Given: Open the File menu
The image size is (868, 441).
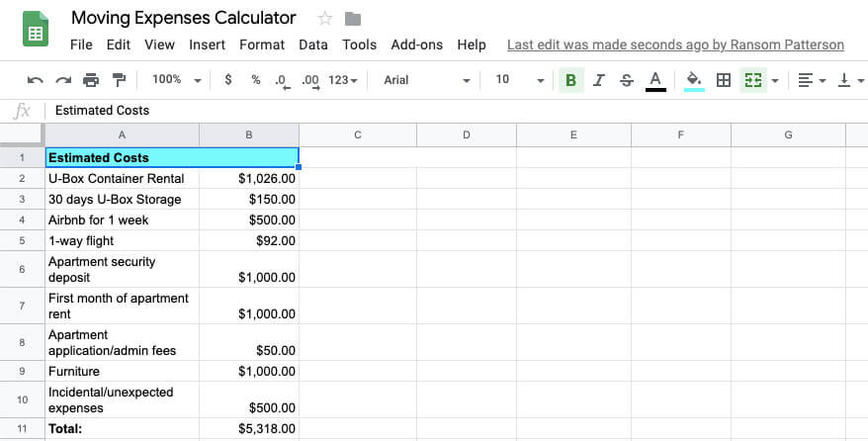Looking at the screenshot, I should [x=81, y=44].
